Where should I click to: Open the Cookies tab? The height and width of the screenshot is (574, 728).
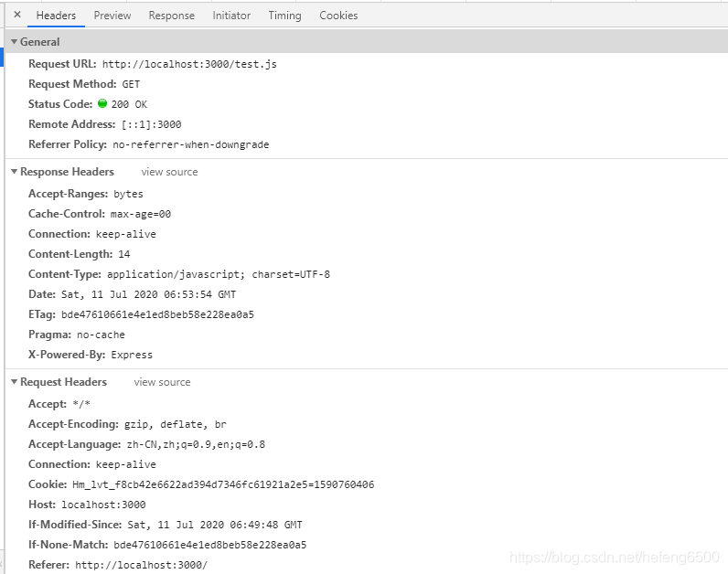pyautogui.click(x=338, y=16)
